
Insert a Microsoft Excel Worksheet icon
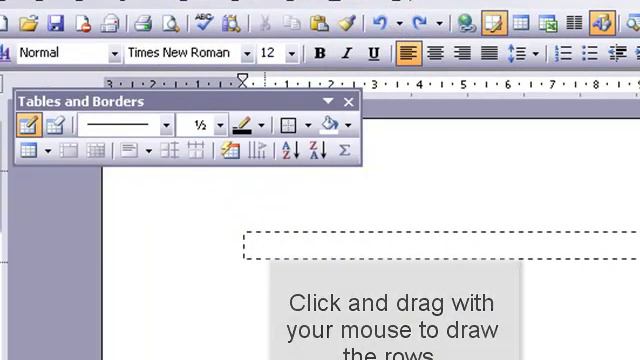548,23
